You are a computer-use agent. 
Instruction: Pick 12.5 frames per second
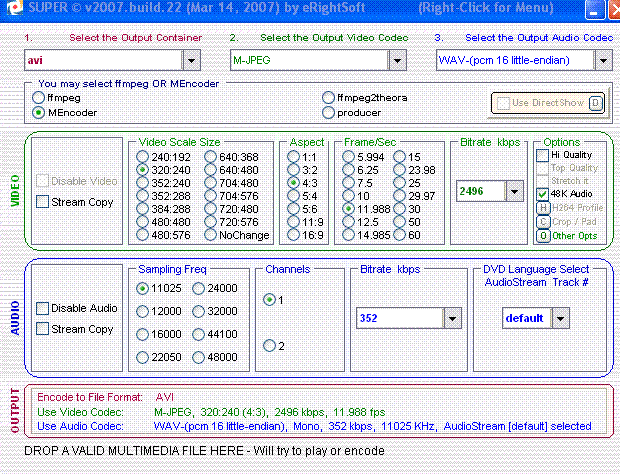348,222
